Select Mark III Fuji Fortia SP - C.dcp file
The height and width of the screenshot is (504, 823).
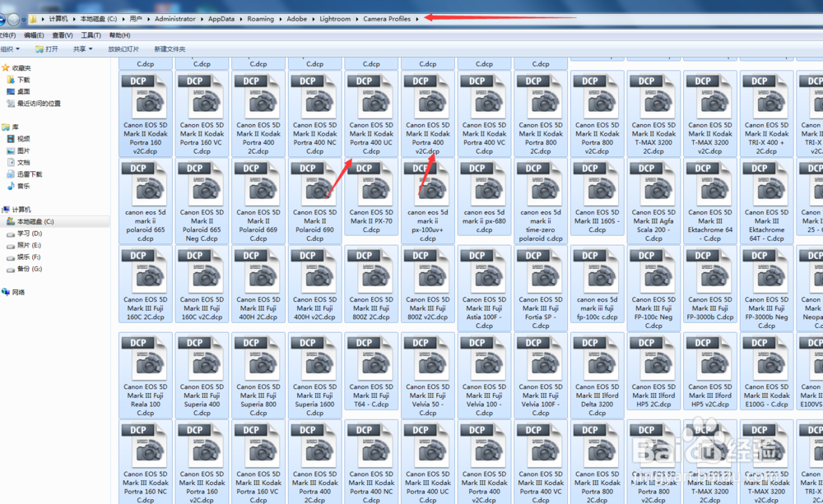(541, 288)
